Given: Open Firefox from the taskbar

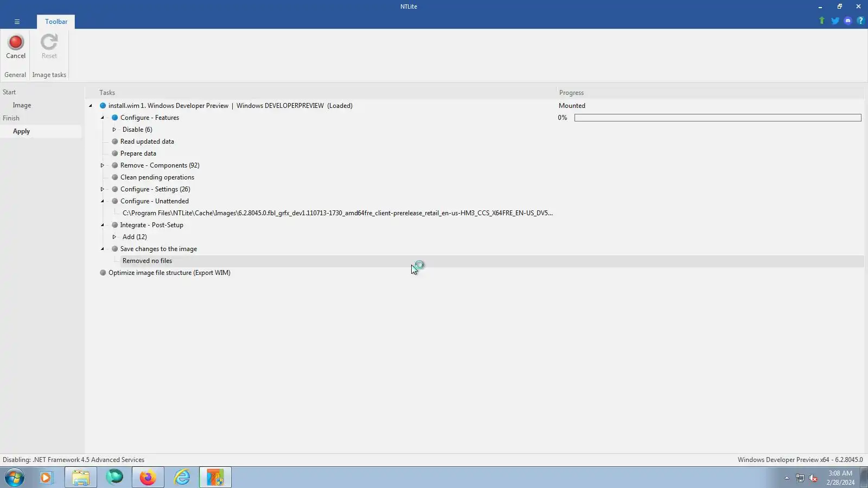Looking at the screenshot, I should [148, 478].
